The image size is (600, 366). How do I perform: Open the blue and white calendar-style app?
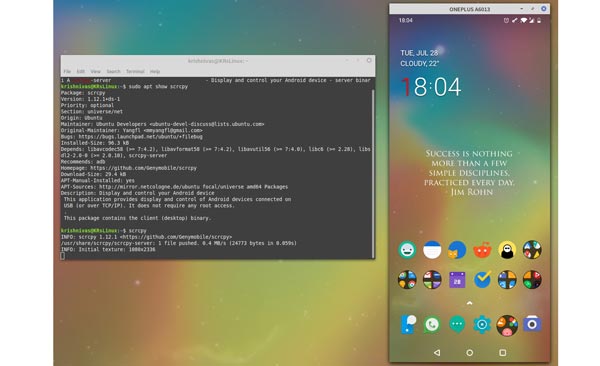coord(432,250)
